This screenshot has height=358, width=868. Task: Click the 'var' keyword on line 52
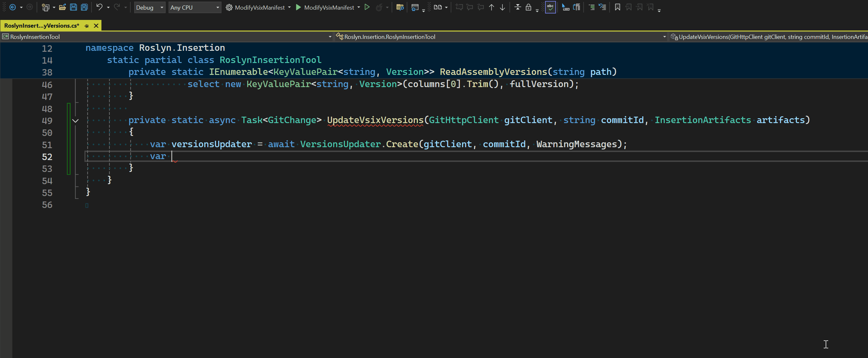tap(158, 156)
